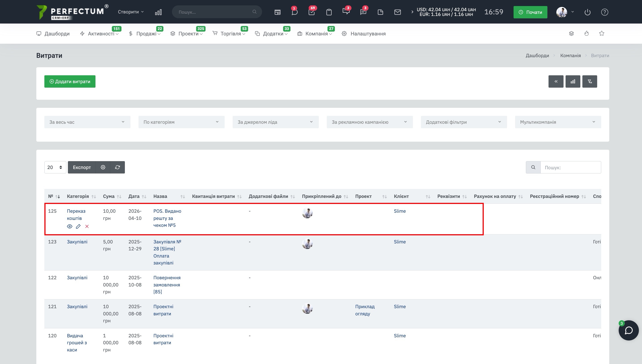Collapse the panel with the double-chevron button

(556, 82)
